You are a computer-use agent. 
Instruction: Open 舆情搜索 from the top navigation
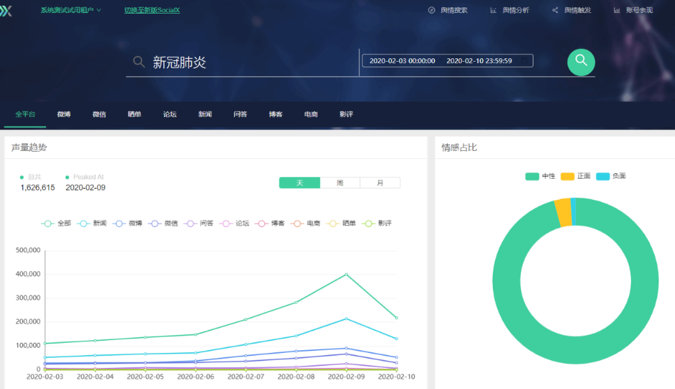click(x=448, y=10)
